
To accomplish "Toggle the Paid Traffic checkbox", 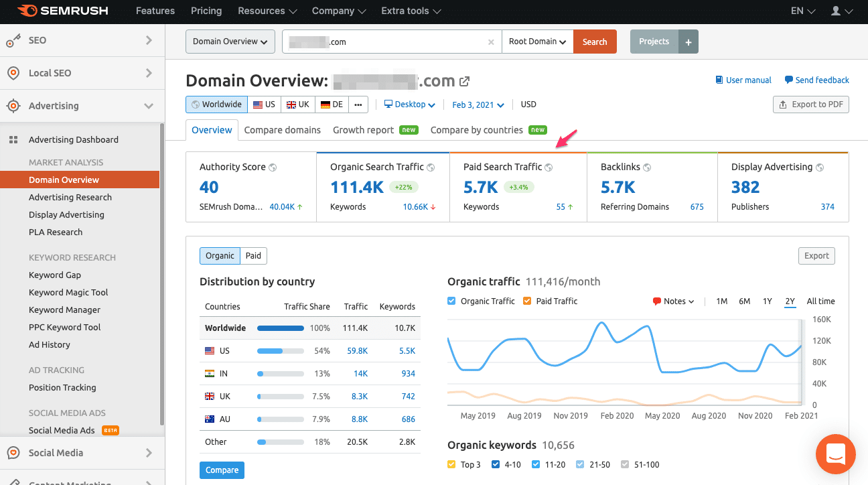I will (x=527, y=301).
